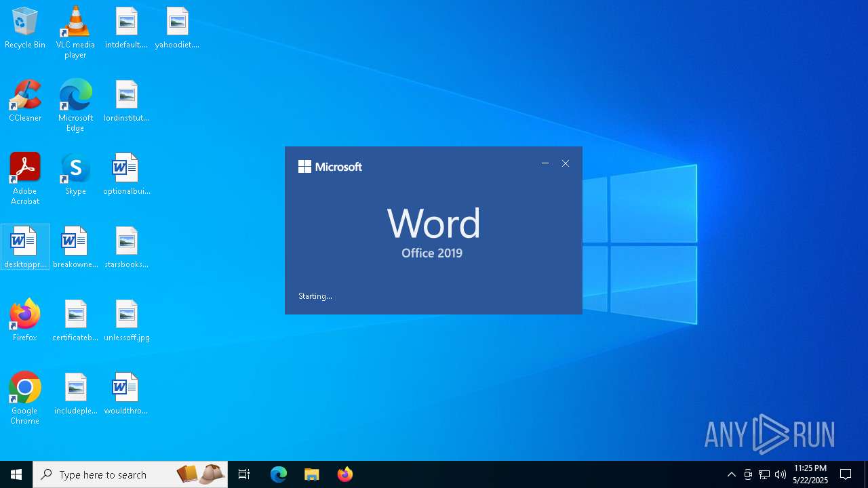868x488 pixels.
Task: Select the lordinstitut image file
Action: point(126,102)
